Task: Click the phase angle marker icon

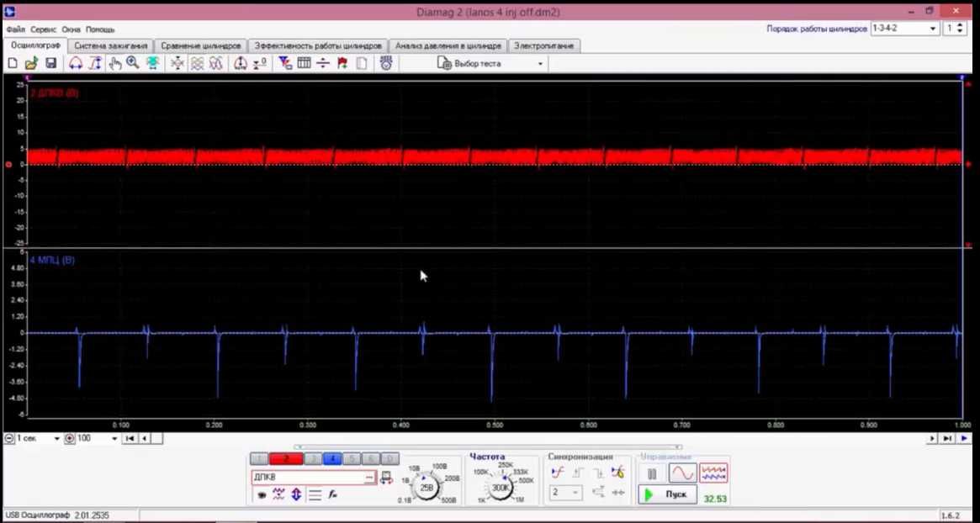Action: pos(241,63)
